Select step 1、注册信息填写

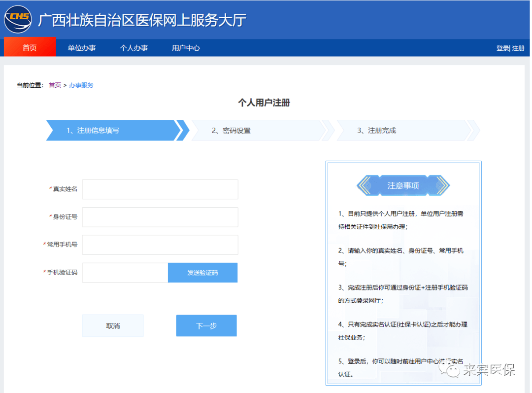117,131
